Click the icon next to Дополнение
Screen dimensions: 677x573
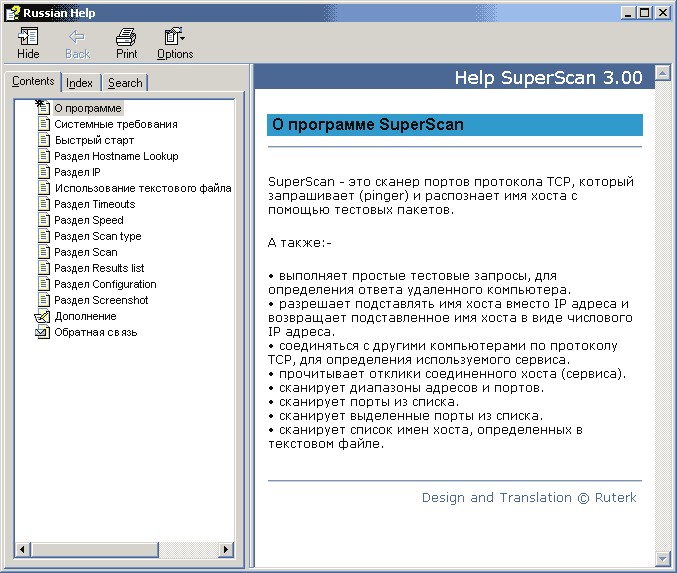point(42,316)
